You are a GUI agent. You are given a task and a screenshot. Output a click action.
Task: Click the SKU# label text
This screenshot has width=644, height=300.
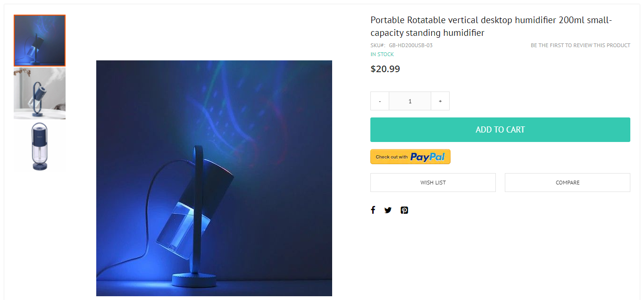[x=378, y=45]
